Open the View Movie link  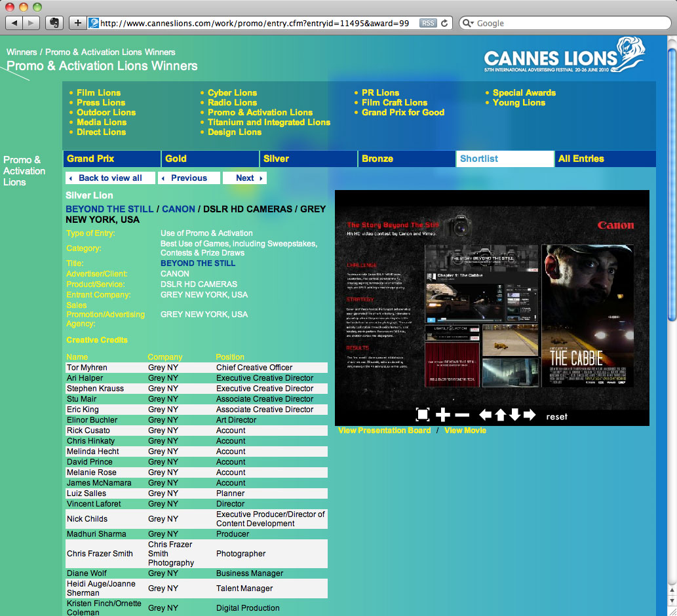point(465,431)
